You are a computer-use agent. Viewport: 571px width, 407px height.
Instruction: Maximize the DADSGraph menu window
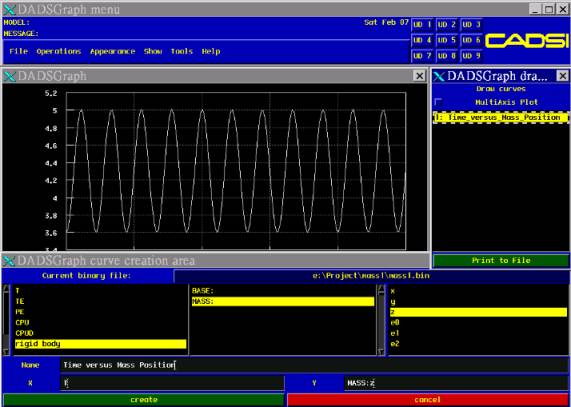click(549, 9)
